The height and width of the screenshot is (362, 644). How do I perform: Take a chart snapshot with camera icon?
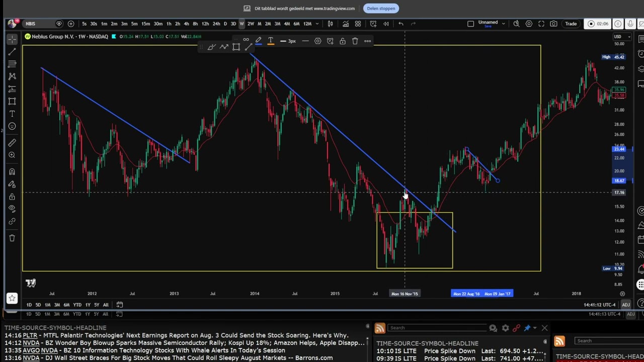[553, 24]
